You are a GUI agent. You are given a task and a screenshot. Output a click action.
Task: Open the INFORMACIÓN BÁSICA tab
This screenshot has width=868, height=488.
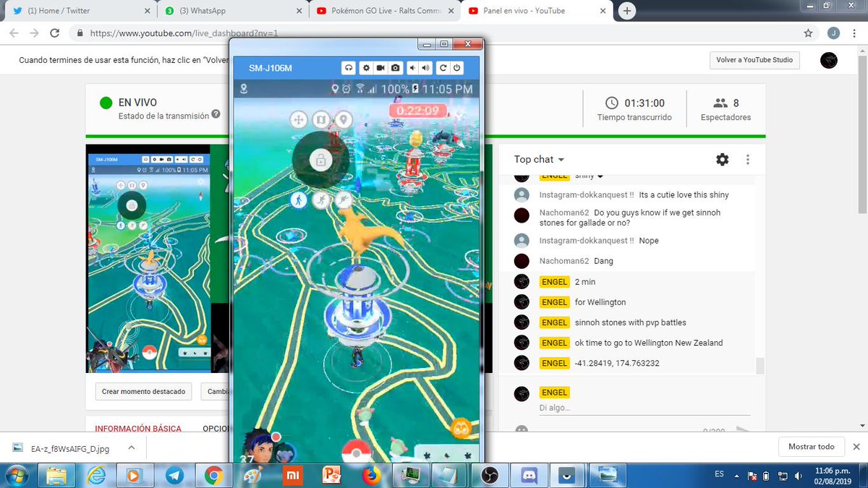[x=138, y=428]
